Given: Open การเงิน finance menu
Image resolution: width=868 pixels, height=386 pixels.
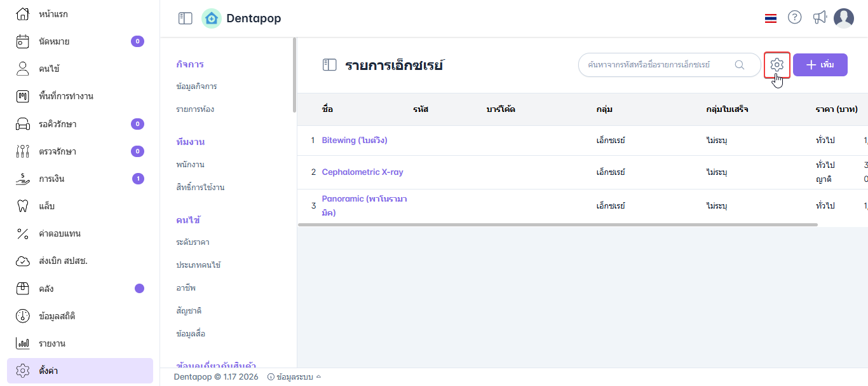Looking at the screenshot, I should pos(51,179).
